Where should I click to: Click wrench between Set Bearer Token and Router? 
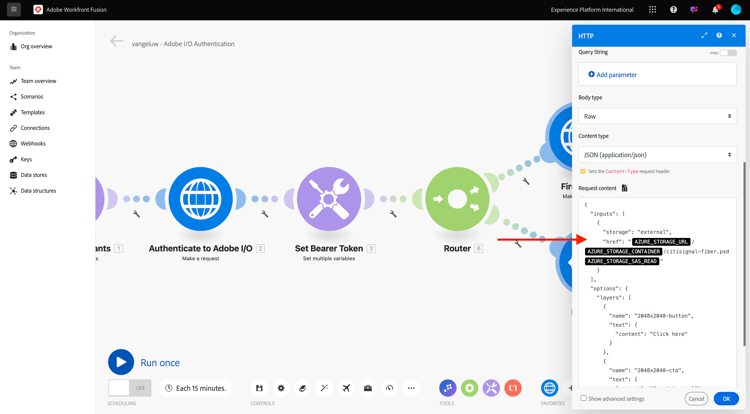[393, 214]
